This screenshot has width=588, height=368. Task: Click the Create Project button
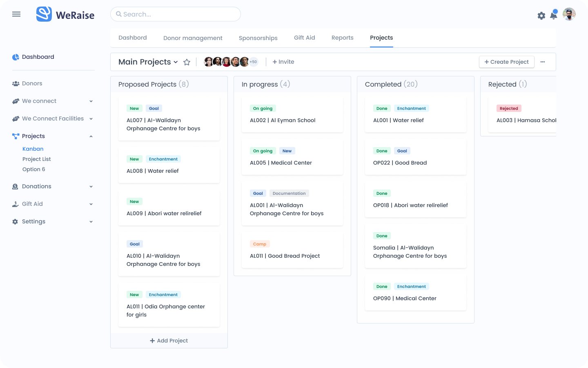(507, 62)
